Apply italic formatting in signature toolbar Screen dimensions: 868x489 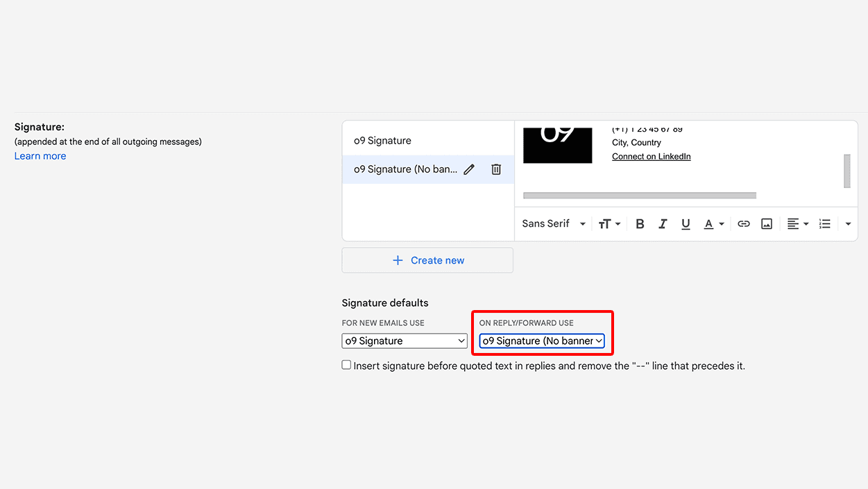pyautogui.click(x=663, y=223)
